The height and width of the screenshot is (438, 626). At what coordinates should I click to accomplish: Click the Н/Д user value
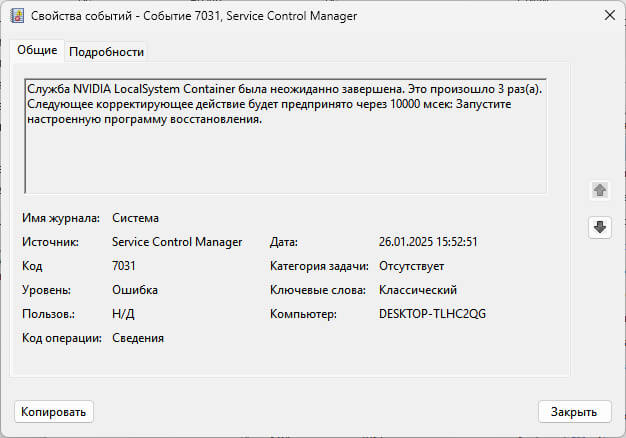click(x=123, y=314)
